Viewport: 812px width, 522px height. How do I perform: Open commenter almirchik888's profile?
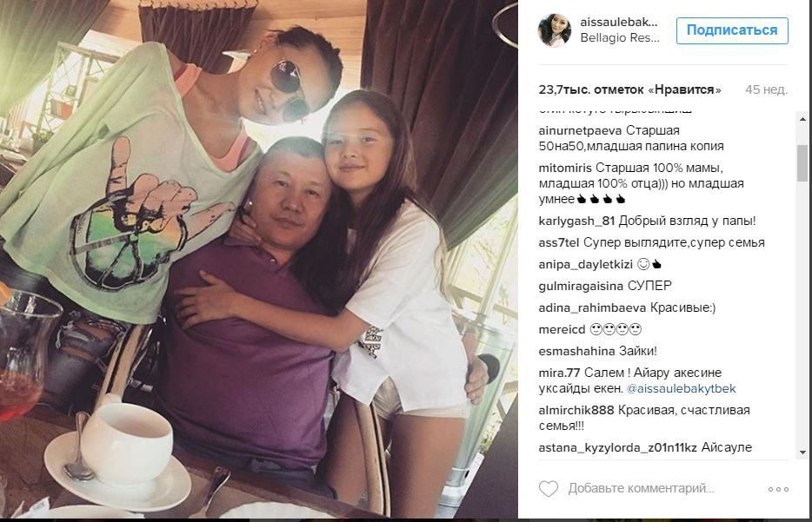[576, 410]
